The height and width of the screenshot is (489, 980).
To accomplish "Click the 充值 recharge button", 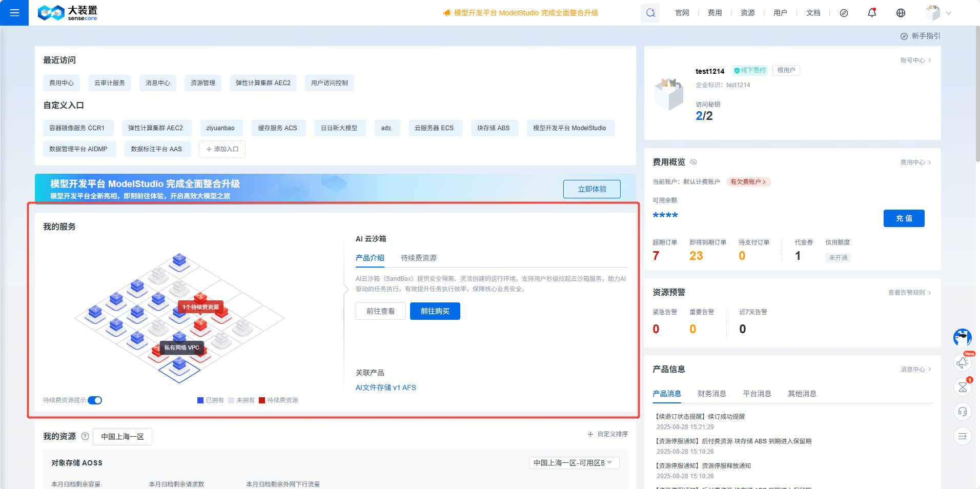I will [x=904, y=218].
